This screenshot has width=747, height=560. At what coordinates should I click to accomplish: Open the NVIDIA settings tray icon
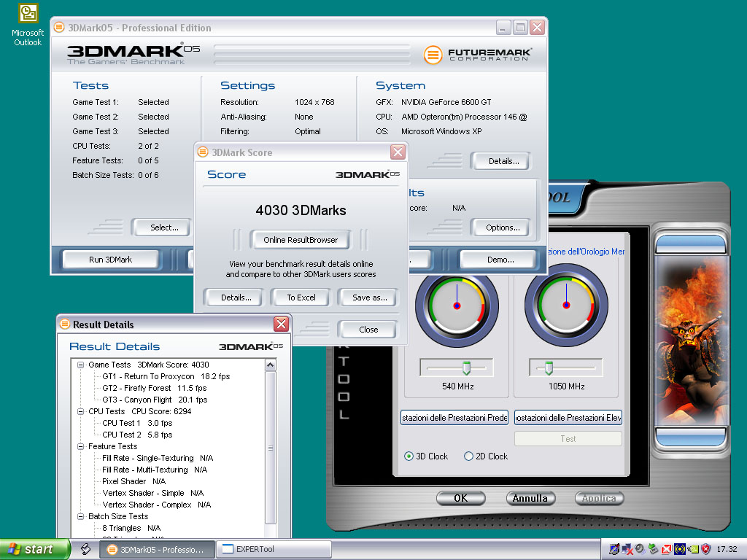(x=693, y=549)
